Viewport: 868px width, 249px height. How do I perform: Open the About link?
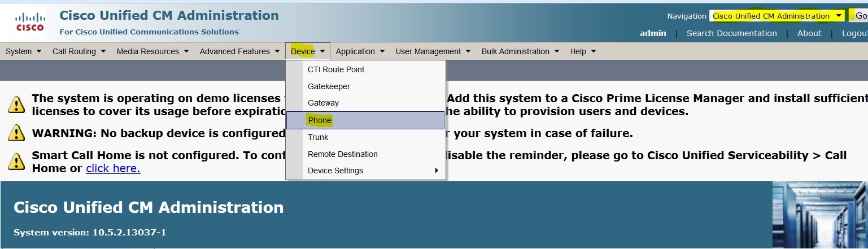coord(809,33)
